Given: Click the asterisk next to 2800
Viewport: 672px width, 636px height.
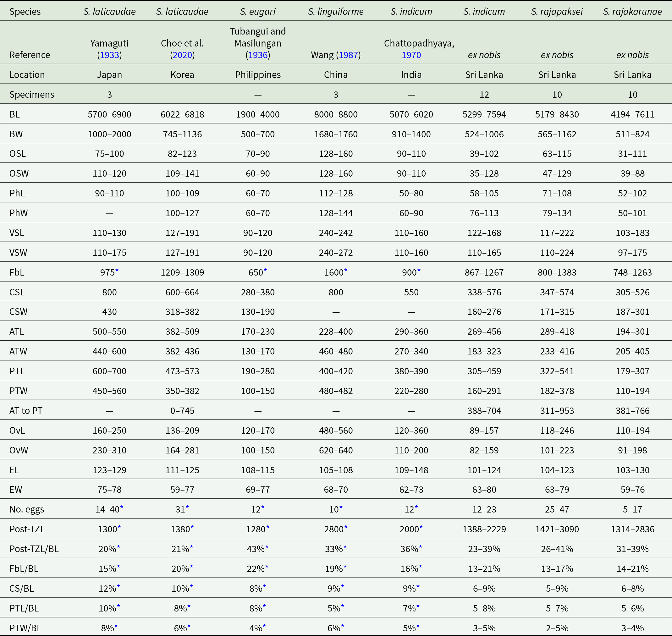Looking at the screenshot, I should 346,527.
